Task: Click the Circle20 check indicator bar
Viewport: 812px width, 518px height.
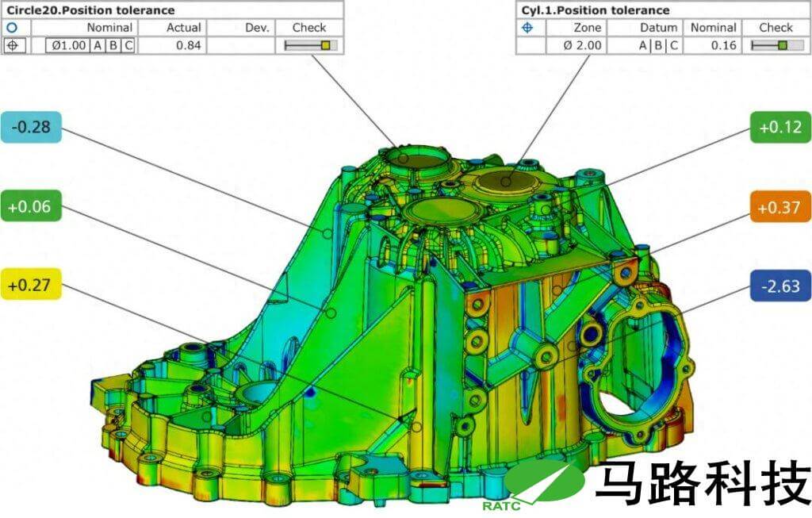Action: click(310, 45)
